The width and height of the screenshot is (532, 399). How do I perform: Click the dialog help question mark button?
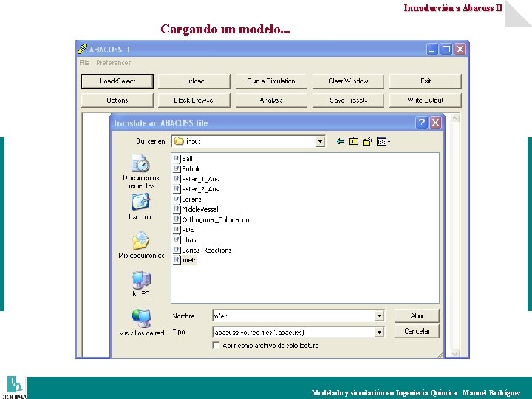(x=421, y=123)
